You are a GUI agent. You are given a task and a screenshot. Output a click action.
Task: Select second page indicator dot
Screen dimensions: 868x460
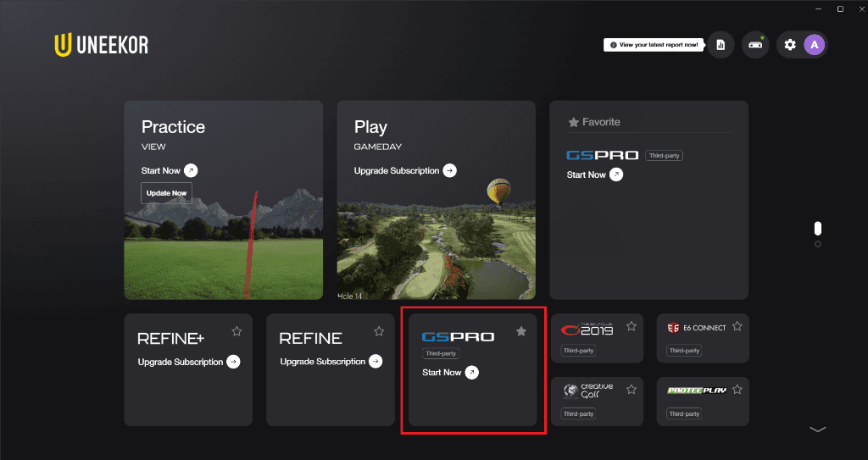(x=818, y=244)
